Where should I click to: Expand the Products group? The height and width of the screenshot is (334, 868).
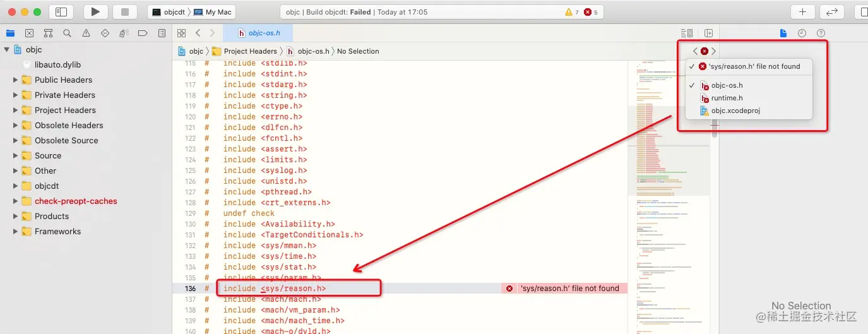[x=15, y=216]
